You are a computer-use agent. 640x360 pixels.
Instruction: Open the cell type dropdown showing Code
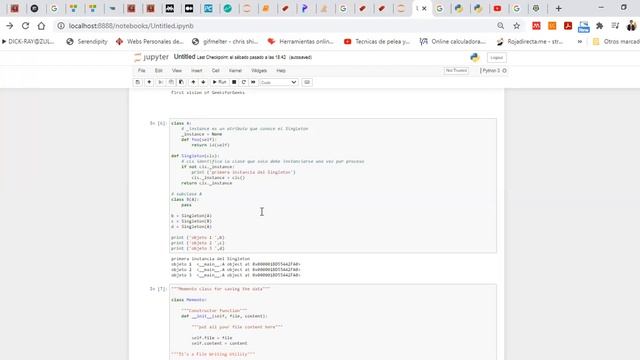point(278,82)
